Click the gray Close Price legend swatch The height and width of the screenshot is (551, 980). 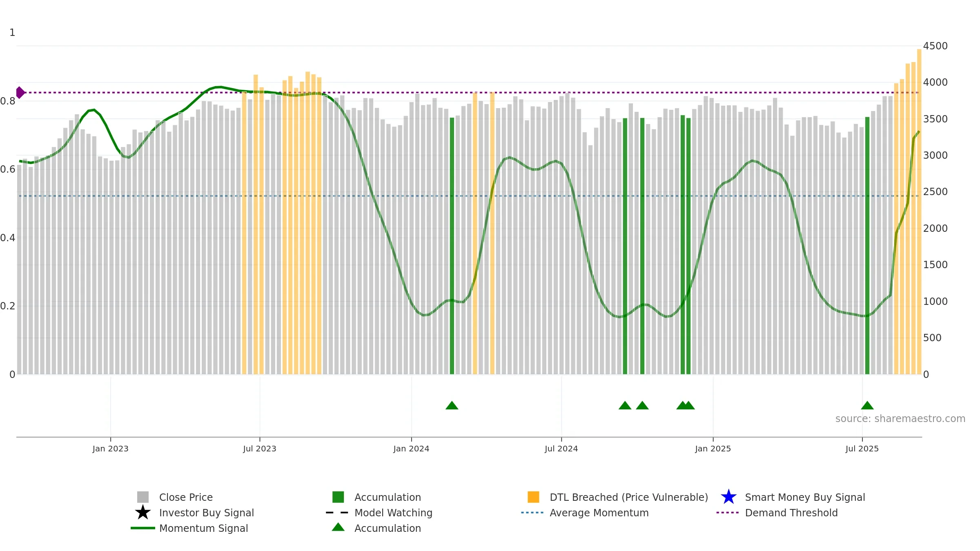(143, 497)
